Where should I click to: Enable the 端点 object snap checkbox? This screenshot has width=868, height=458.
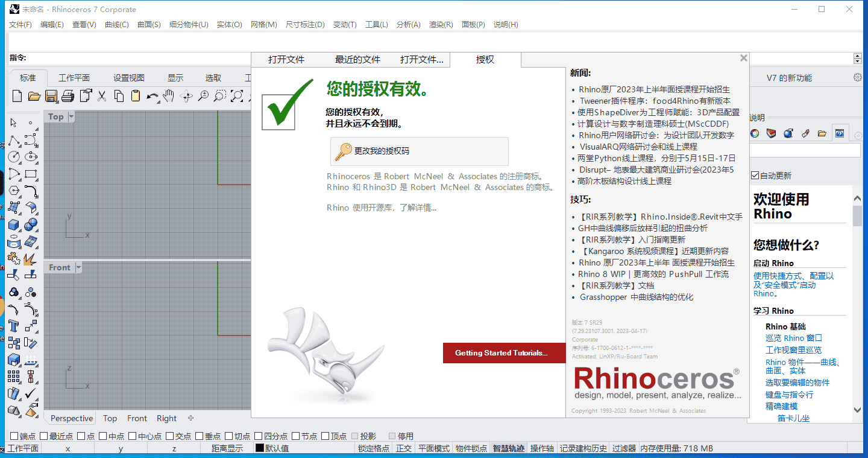[x=14, y=435]
